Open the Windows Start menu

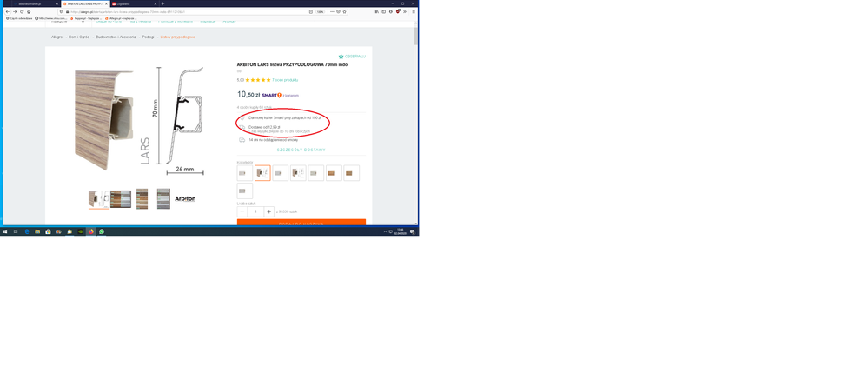coord(5,231)
